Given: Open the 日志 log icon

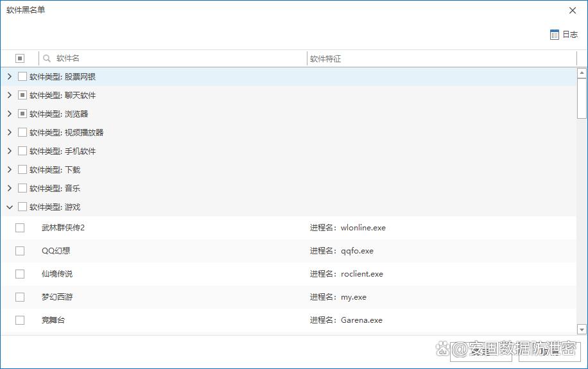Looking at the screenshot, I should 555,35.
